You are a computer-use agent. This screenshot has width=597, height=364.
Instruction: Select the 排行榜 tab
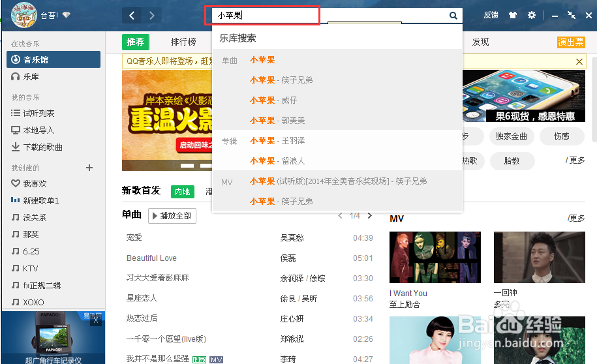[x=183, y=42]
